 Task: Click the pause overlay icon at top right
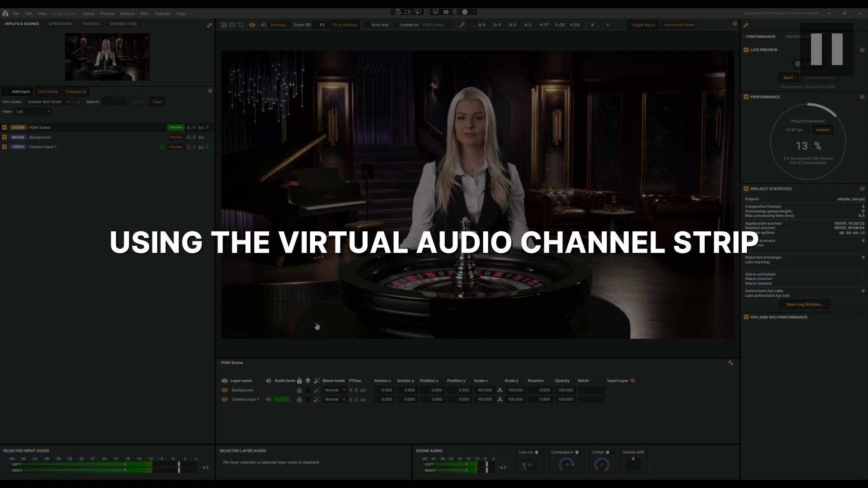click(x=827, y=49)
